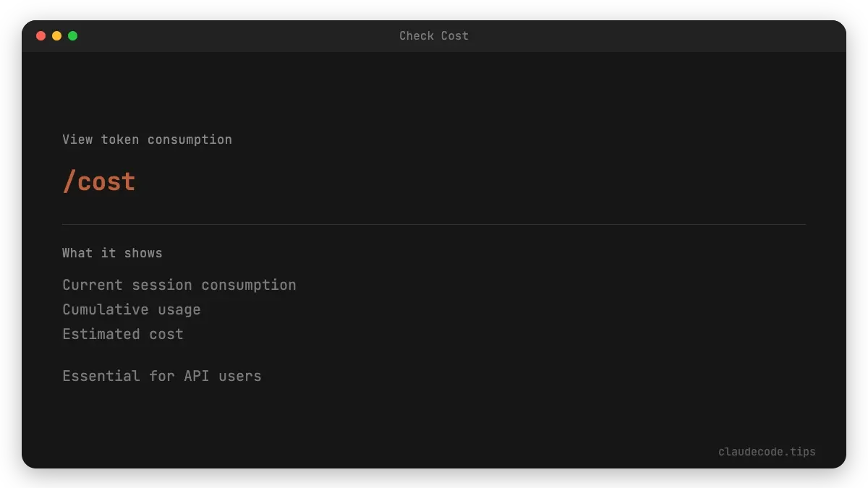Click the word API in last line
This screenshot has height=488, width=868.
pos(195,376)
